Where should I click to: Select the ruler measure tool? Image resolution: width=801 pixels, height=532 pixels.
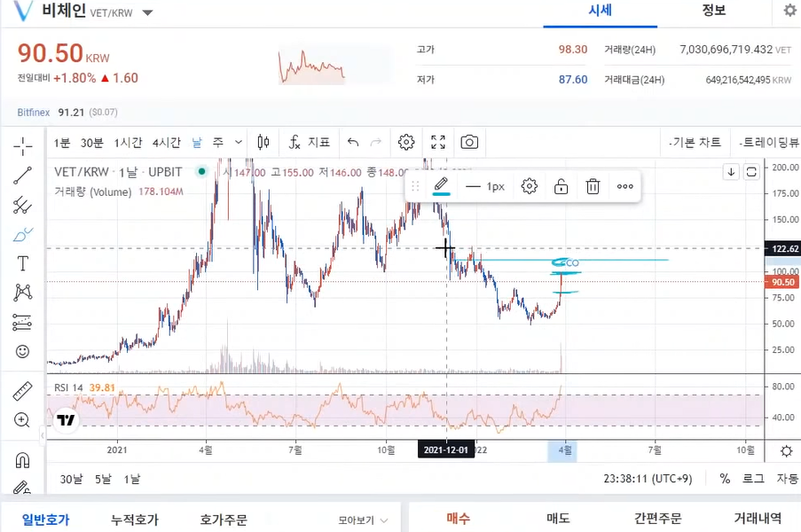click(22, 390)
